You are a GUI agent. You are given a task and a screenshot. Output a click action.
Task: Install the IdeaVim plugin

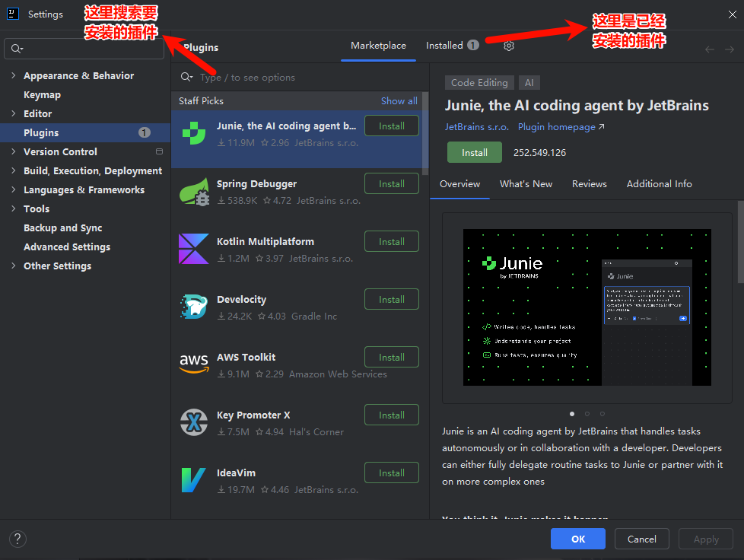pyautogui.click(x=392, y=473)
